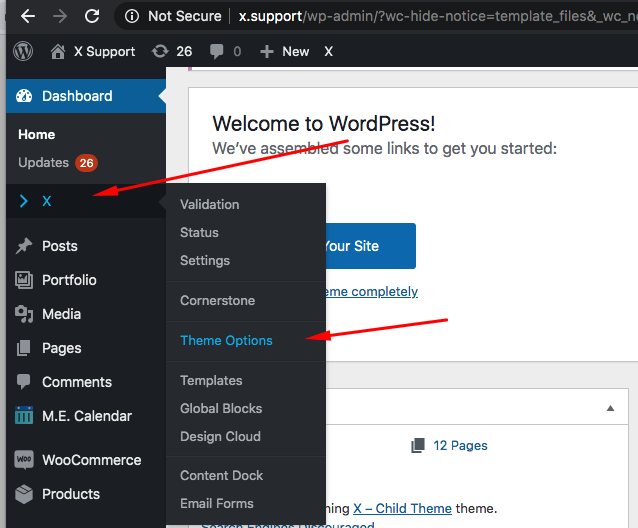Image resolution: width=638 pixels, height=528 pixels.
Task: Open the X theme sidebar menu
Action: click(x=86, y=201)
